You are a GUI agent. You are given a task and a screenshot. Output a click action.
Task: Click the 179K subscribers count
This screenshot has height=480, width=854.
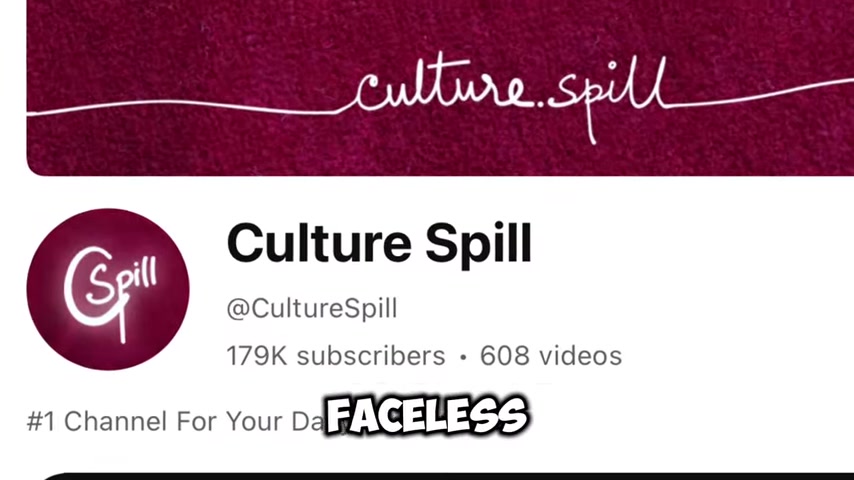(336, 356)
